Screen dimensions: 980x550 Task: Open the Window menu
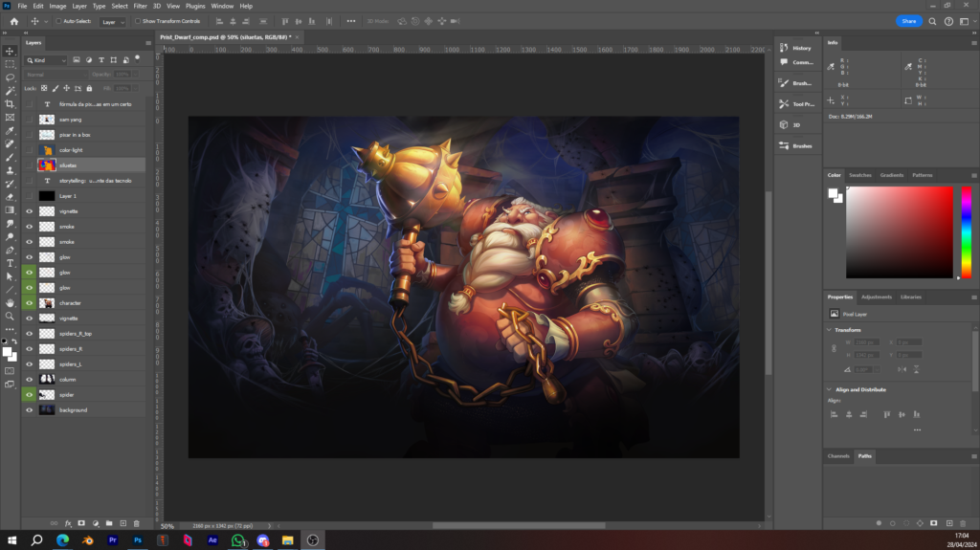pyautogui.click(x=222, y=7)
